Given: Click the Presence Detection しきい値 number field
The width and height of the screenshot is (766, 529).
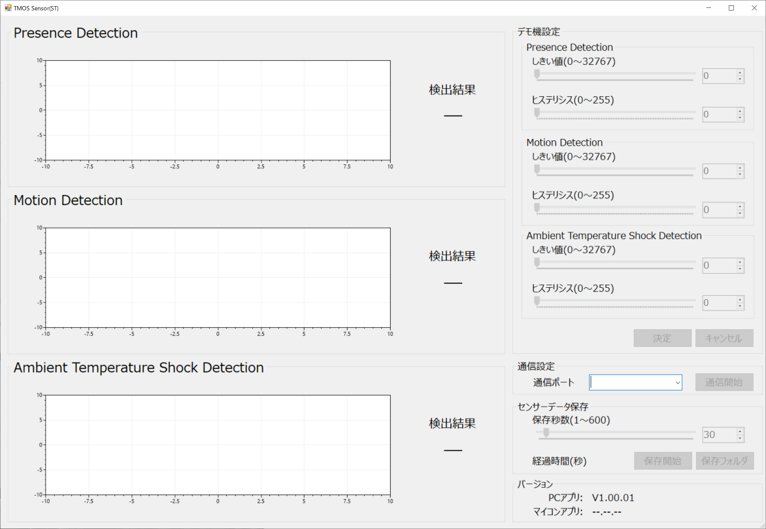Looking at the screenshot, I should tap(718, 76).
